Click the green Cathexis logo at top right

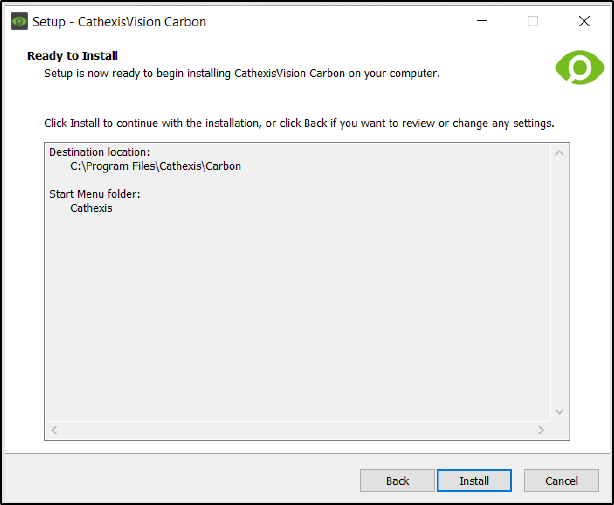580,67
